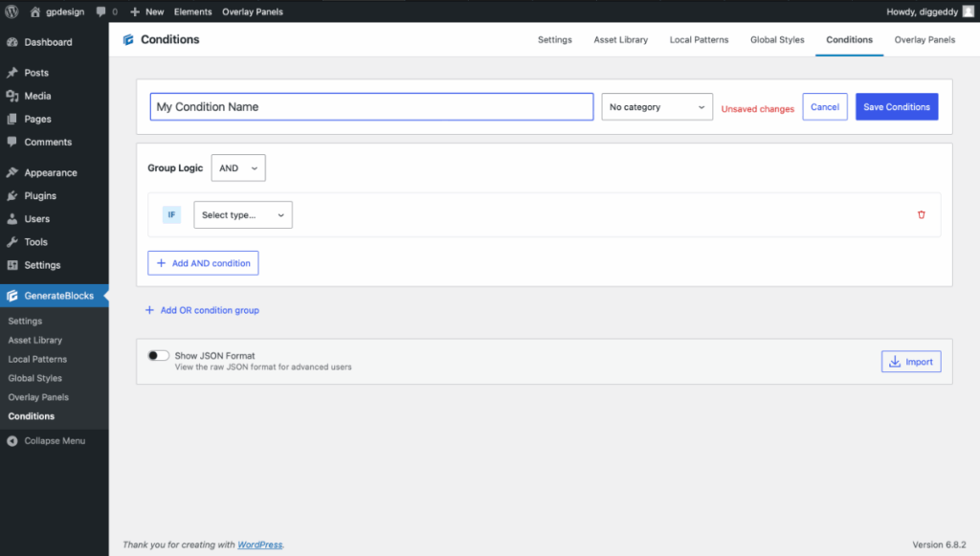Click the plus icon beside New

coord(134,11)
